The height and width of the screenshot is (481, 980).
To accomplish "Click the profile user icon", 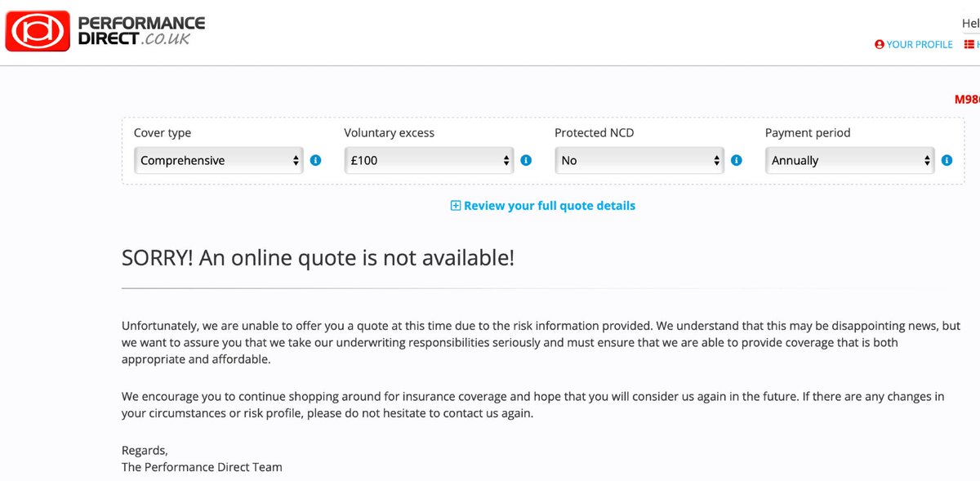I will point(880,45).
